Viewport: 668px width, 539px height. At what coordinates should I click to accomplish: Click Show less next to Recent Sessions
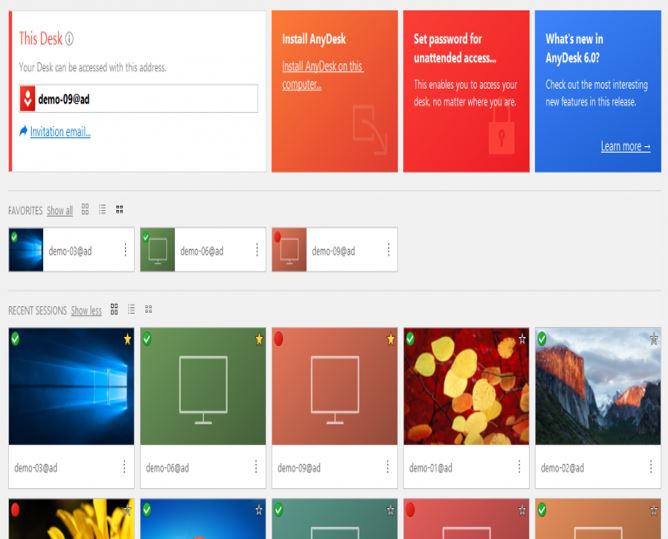86,311
